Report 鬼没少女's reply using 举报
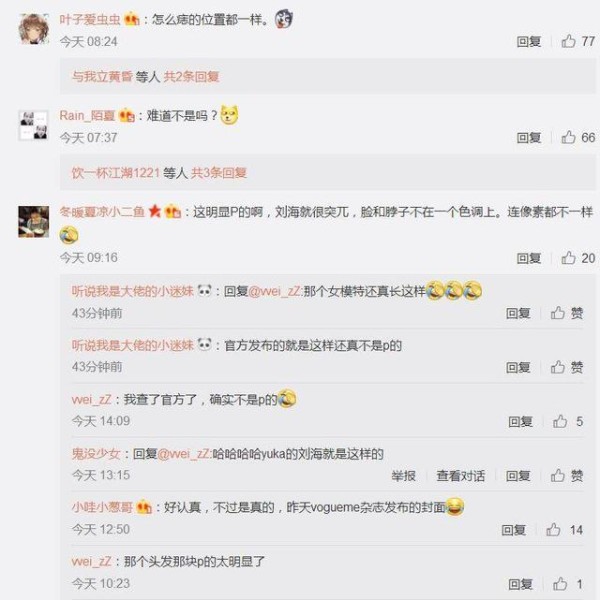The height and width of the screenshot is (600, 600). (x=403, y=476)
